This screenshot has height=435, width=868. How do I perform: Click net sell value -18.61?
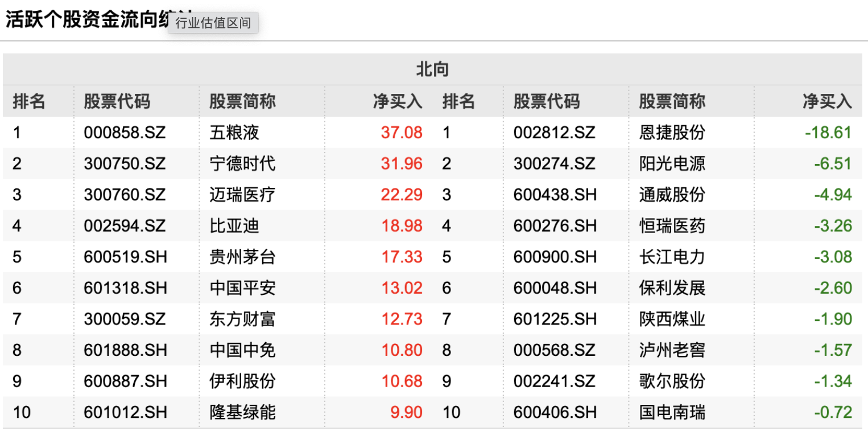coord(828,133)
